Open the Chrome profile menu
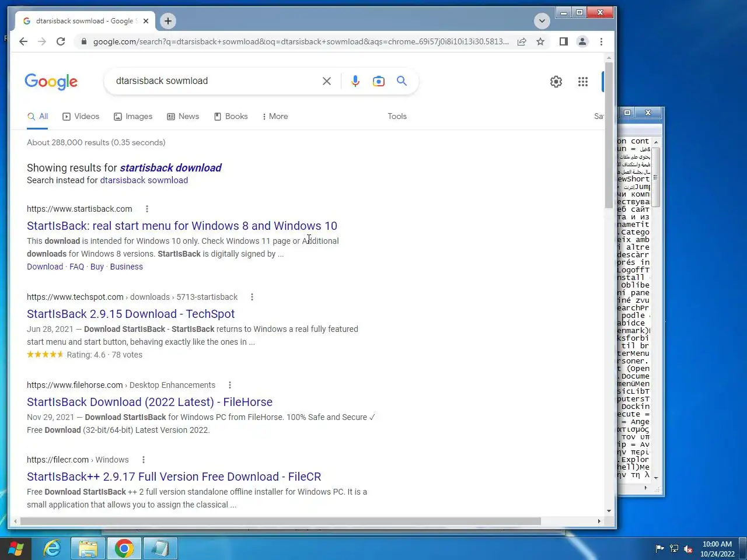 [582, 41]
